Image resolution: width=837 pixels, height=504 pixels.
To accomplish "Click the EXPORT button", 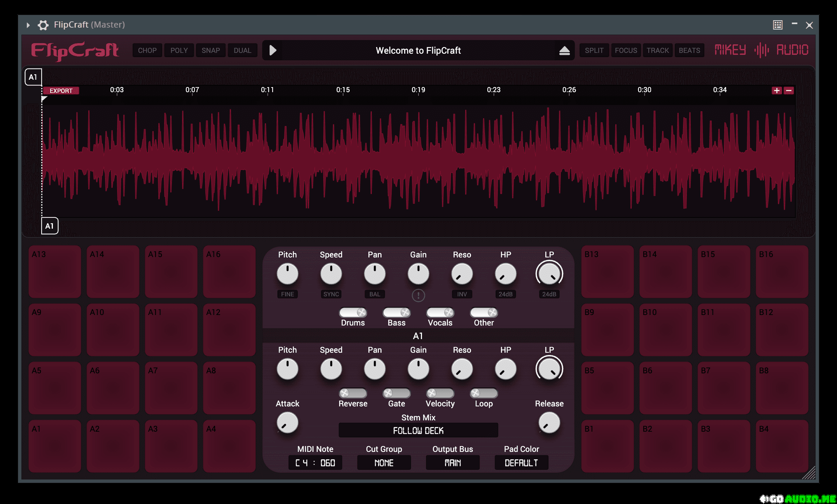I will point(61,91).
